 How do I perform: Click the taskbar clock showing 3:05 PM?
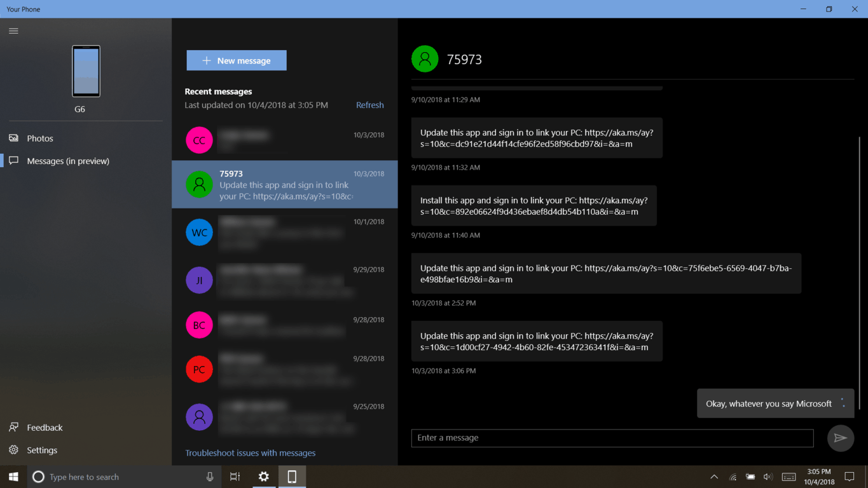click(x=818, y=477)
